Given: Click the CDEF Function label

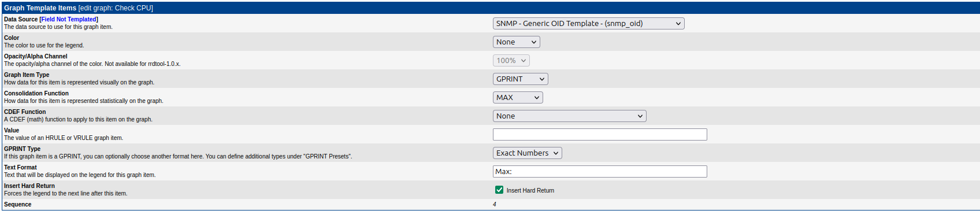Looking at the screenshot, I should 25,112.
